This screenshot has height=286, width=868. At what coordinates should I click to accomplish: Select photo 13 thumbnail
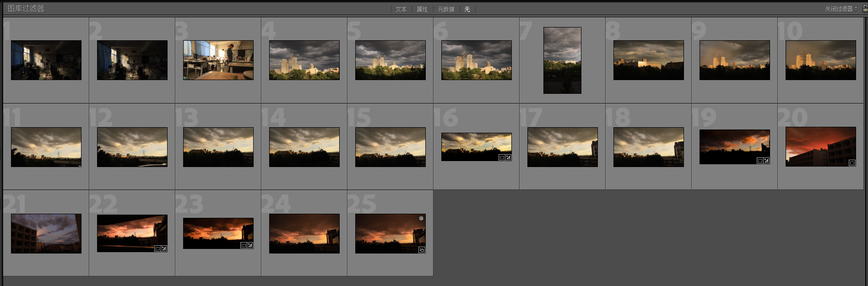[218, 147]
